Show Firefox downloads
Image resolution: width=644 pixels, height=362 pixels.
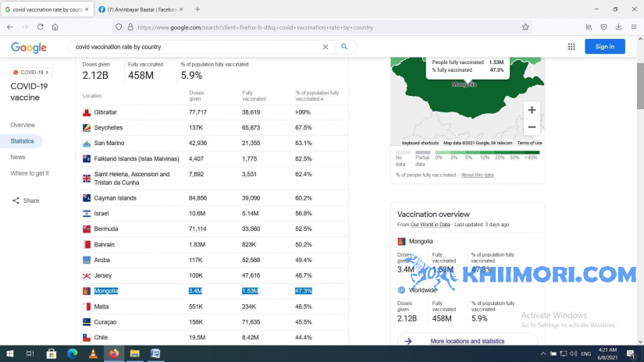[x=618, y=27]
